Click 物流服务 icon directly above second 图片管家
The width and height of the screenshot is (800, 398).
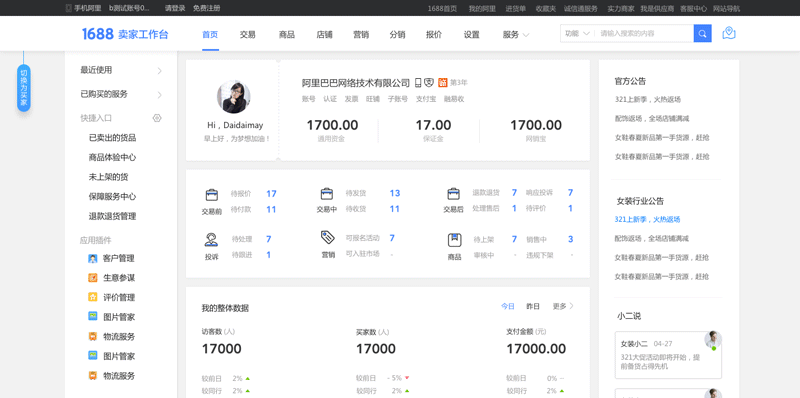[x=92, y=336]
